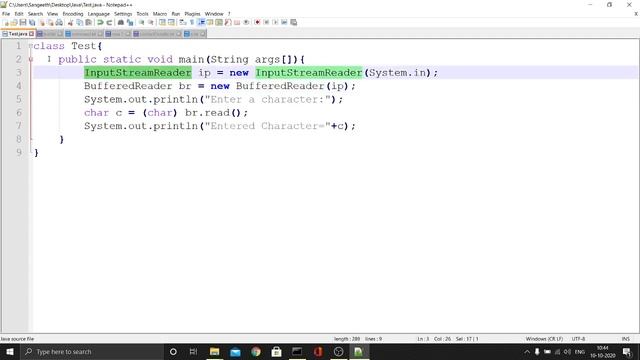Save the current file via toolbar
640x360 pixels.
tap(23, 22)
